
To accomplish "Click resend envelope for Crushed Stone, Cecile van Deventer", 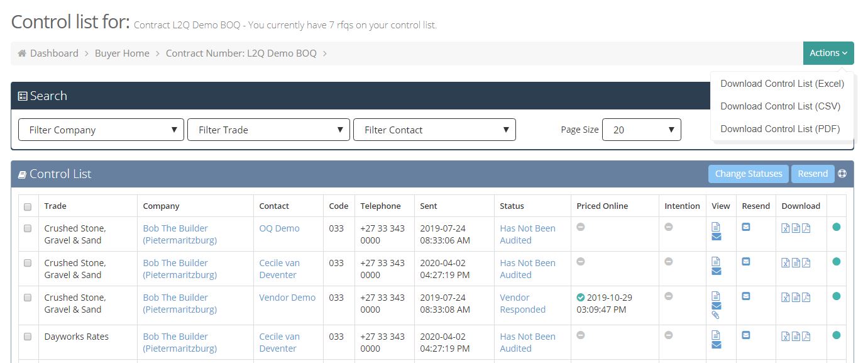I will (746, 262).
